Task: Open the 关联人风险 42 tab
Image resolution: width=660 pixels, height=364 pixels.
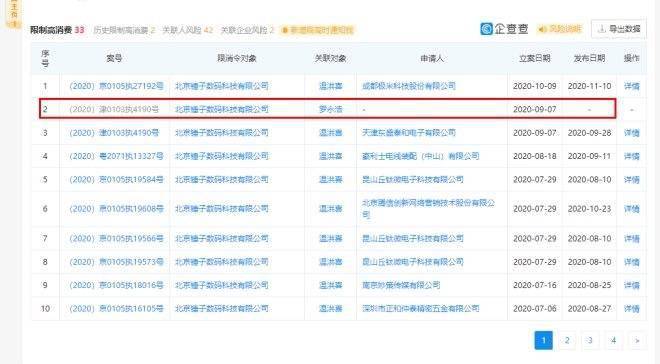Action: [x=188, y=30]
